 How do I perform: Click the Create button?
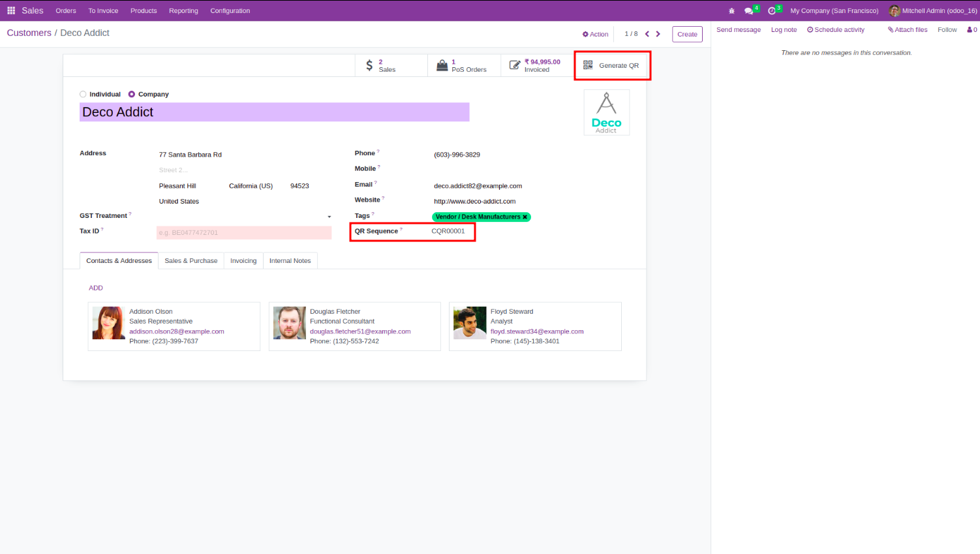point(687,34)
